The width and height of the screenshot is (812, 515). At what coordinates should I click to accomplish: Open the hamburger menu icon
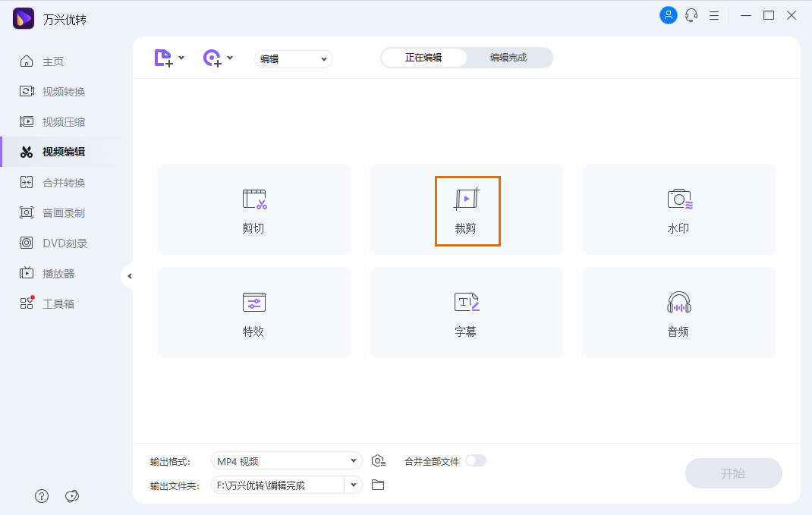(x=714, y=15)
